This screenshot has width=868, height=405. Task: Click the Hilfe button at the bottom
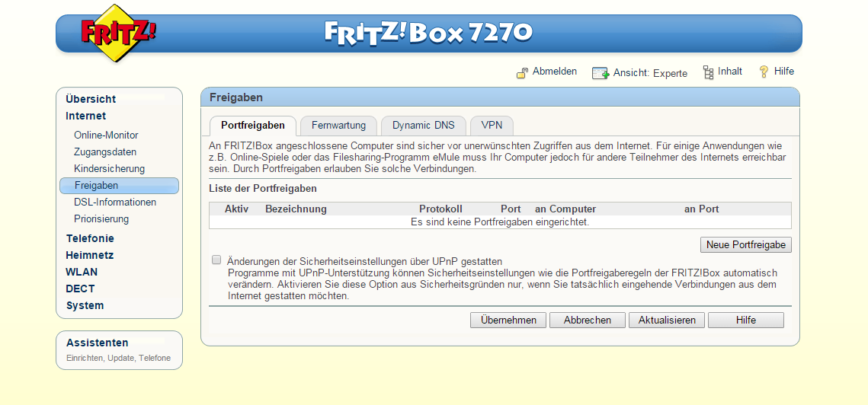point(745,320)
